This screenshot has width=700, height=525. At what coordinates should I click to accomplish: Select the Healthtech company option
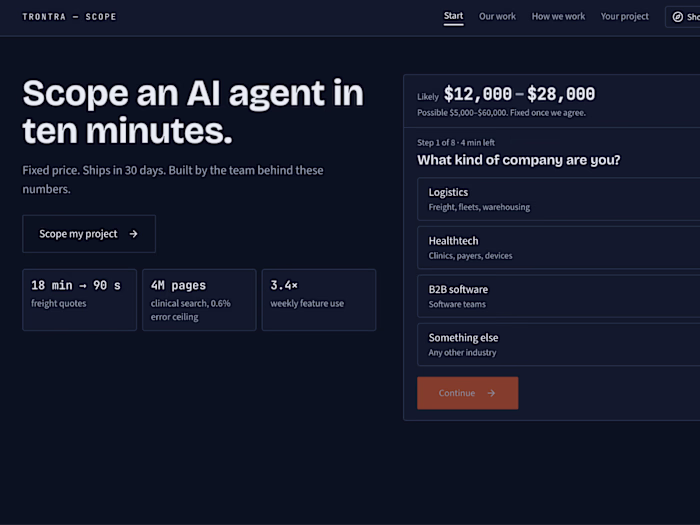[558, 248]
